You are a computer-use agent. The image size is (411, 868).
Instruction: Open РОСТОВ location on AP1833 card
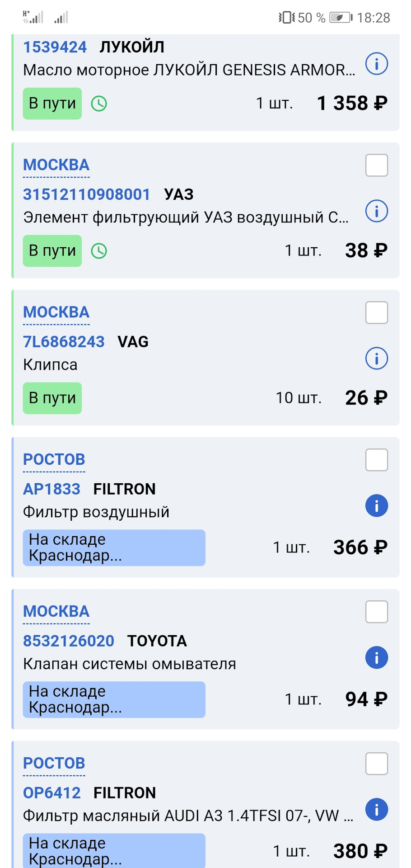click(54, 460)
